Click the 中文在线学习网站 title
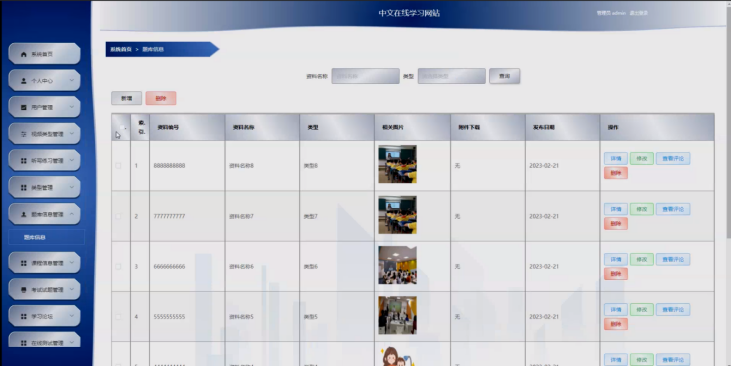Image resolution: width=732 pixels, height=367 pixels. click(409, 13)
